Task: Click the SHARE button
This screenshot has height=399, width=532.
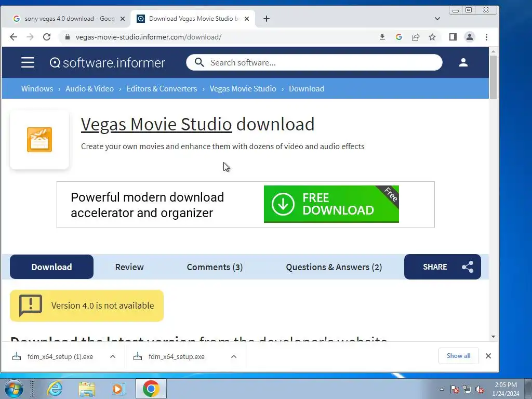Action: coord(443,267)
